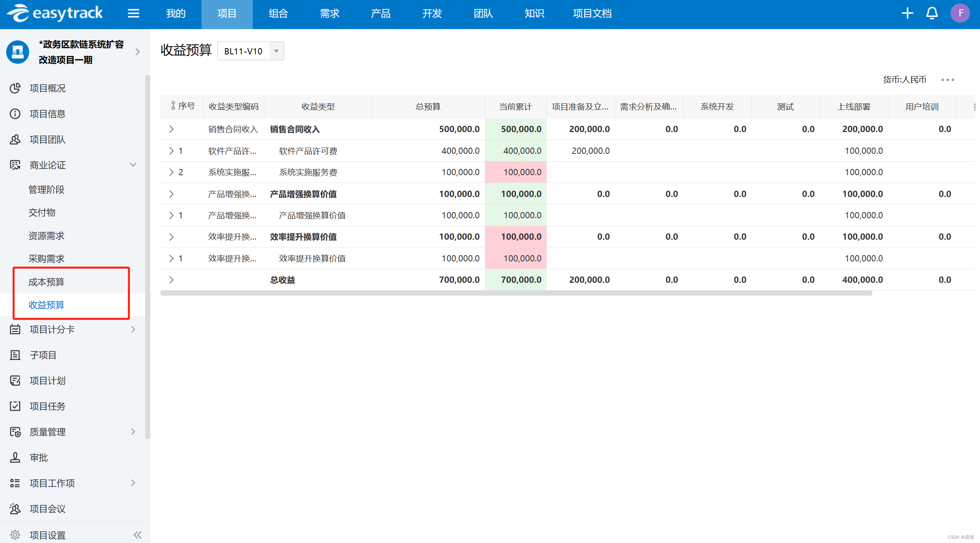Go to 资源需求 in sidebar

point(46,236)
